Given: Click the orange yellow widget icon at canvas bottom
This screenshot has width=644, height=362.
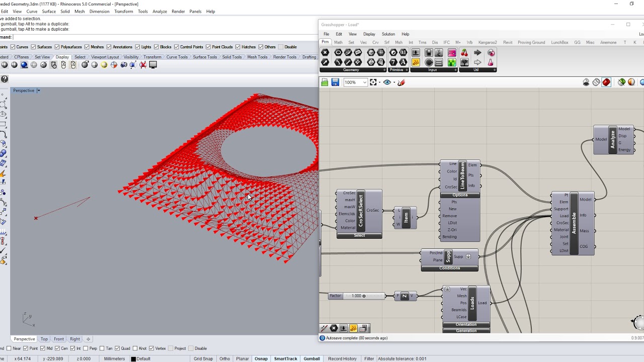Looking at the screenshot, I should pyautogui.click(x=353, y=328).
